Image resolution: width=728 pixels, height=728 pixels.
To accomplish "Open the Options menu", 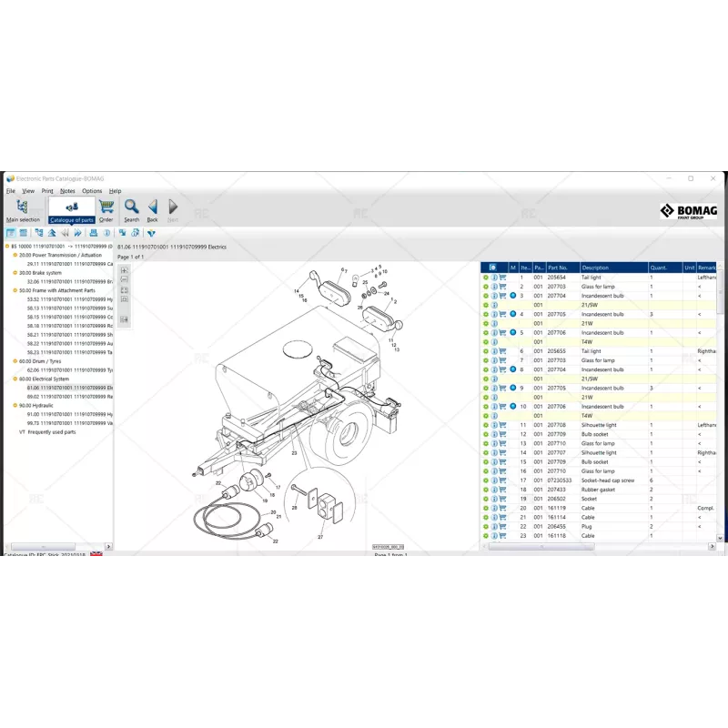I will click(92, 191).
